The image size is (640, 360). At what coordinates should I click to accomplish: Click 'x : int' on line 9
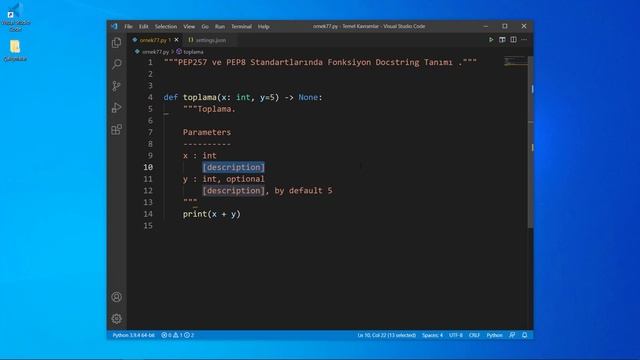tap(200, 155)
